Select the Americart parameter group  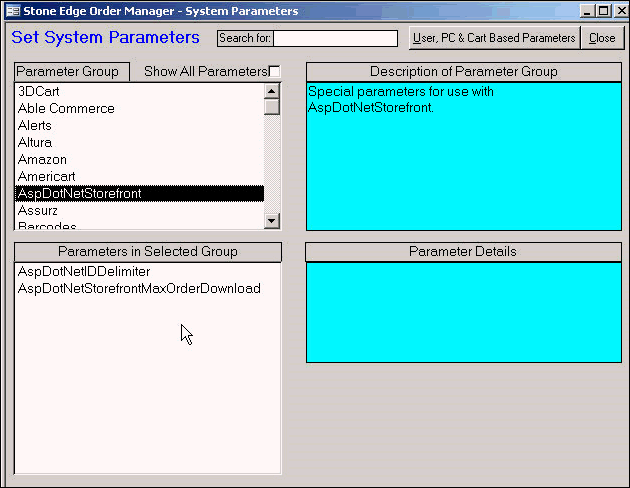click(139, 176)
